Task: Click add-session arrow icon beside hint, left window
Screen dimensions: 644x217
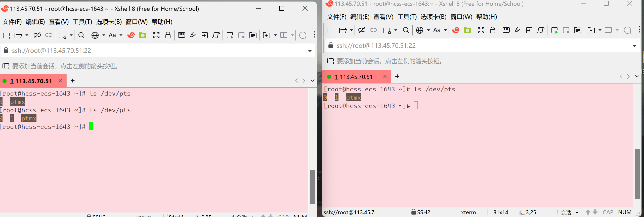Action: 6,66
